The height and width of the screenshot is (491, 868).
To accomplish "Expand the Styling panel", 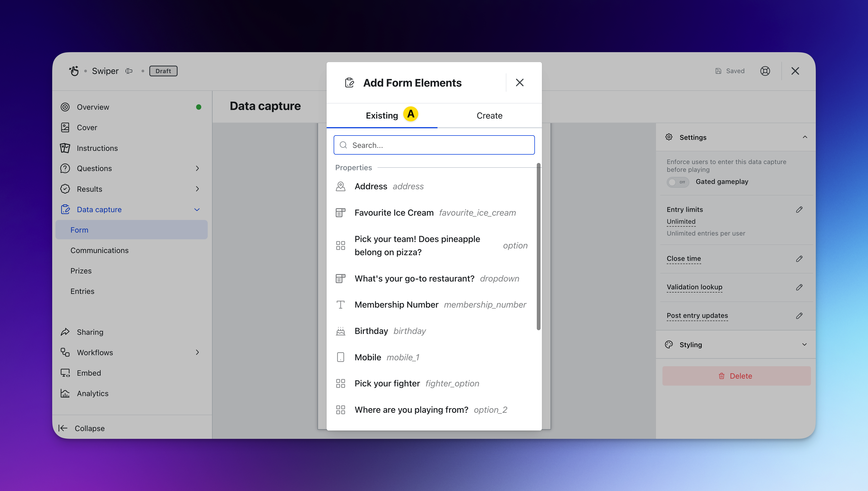I will click(804, 345).
